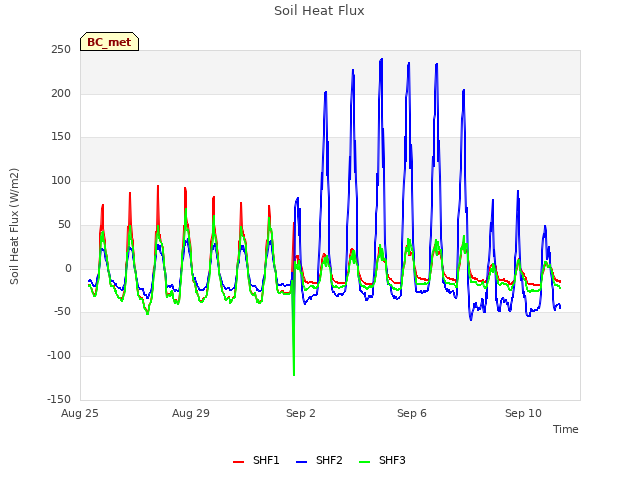This screenshot has width=640, height=480.
Task: Click the Time axis title
Action: coord(566,429)
